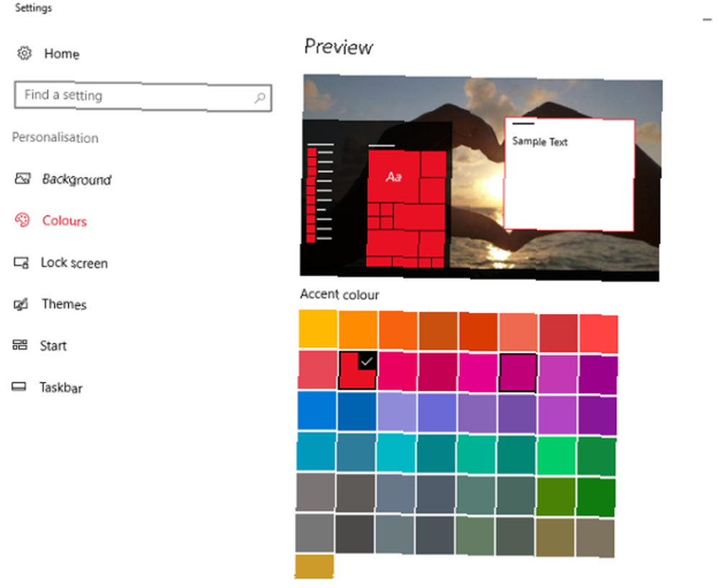This screenshot has height=588, width=719.
Task: Choose the lavender swatch in the blue row
Action: coord(397,412)
